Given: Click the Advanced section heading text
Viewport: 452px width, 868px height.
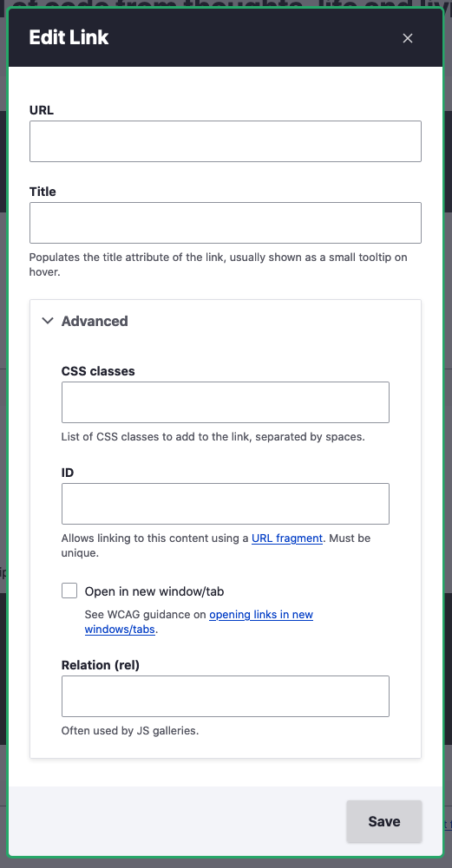Looking at the screenshot, I should [95, 321].
